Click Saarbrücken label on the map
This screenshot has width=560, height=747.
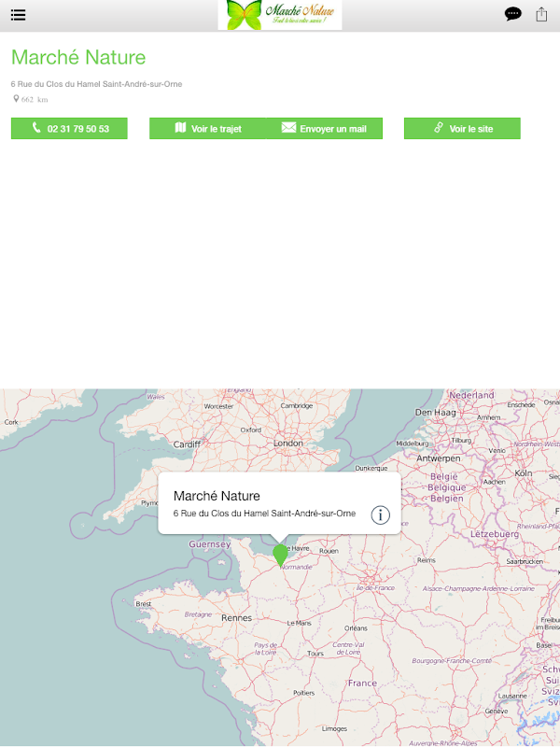[525, 562]
